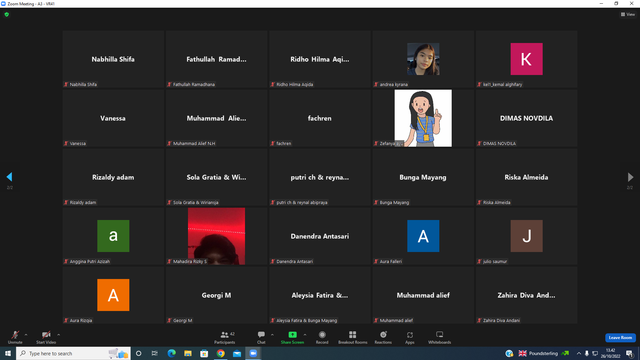Select the blue A avatar of Aura Falleri
The width and height of the screenshot is (640, 360).
[x=423, y=236]
